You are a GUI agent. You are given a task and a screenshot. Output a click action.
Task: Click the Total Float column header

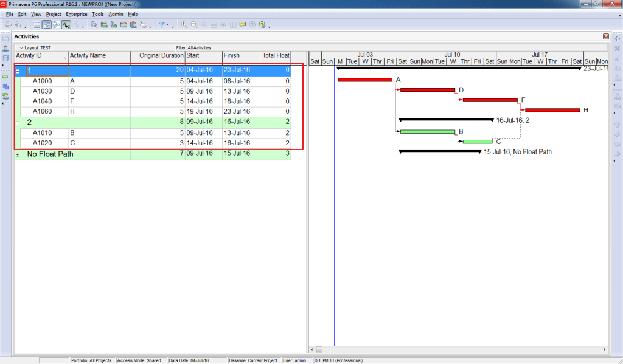tap(276, 55)
